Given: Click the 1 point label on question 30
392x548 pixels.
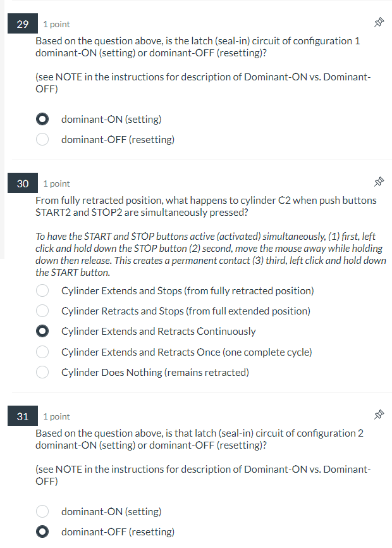Looking at the screenshot, I should coord(56,183).
